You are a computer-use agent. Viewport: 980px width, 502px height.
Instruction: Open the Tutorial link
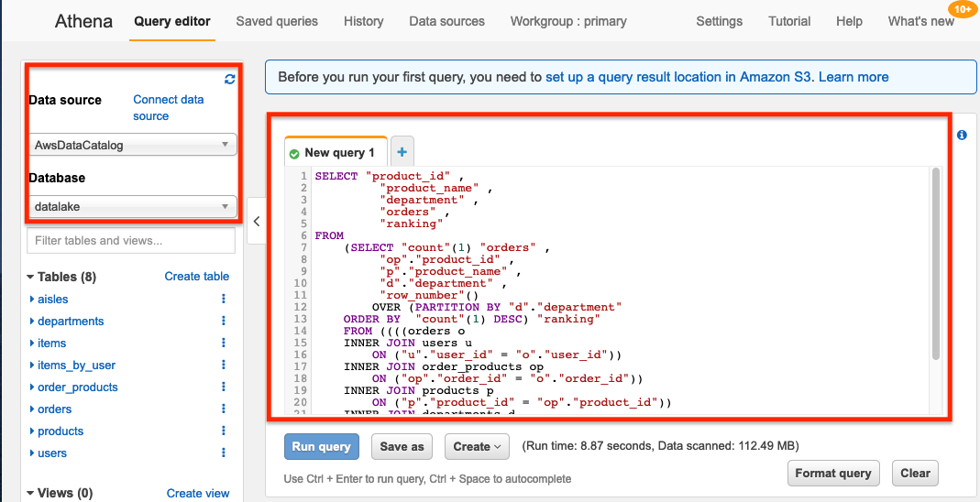point(788,21)
